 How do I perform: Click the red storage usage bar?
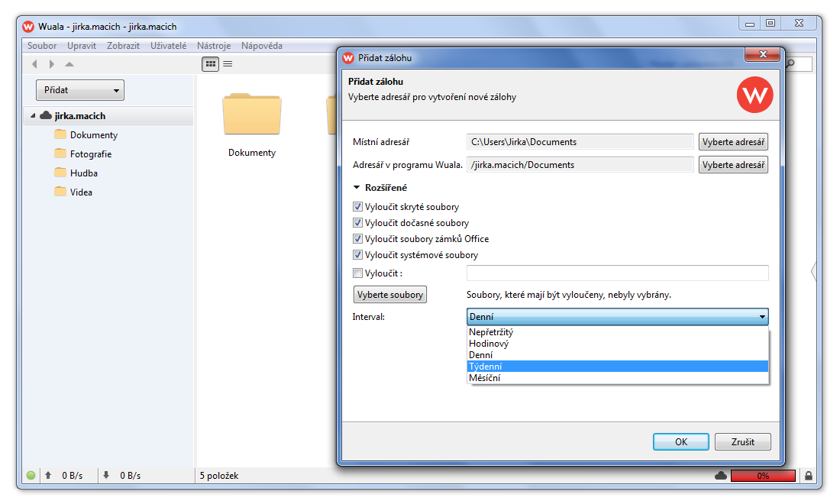click(763, 476)
